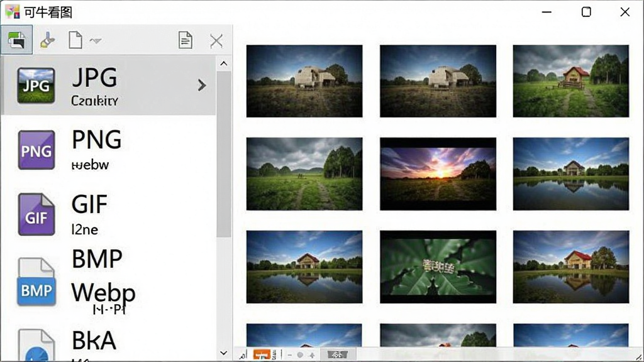
Task: Click the scroll up arrow of the format list
Action: click(x=223, y=63)
